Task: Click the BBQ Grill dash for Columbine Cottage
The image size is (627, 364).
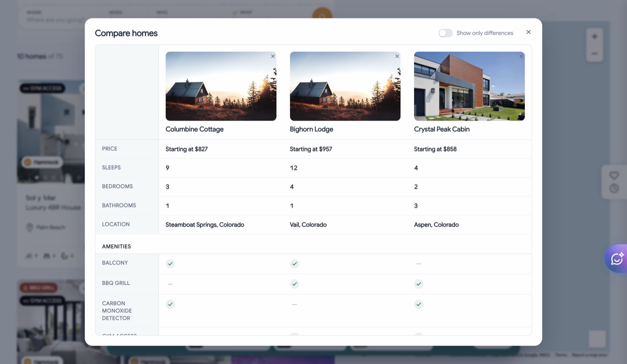Action: pos(170,284)
